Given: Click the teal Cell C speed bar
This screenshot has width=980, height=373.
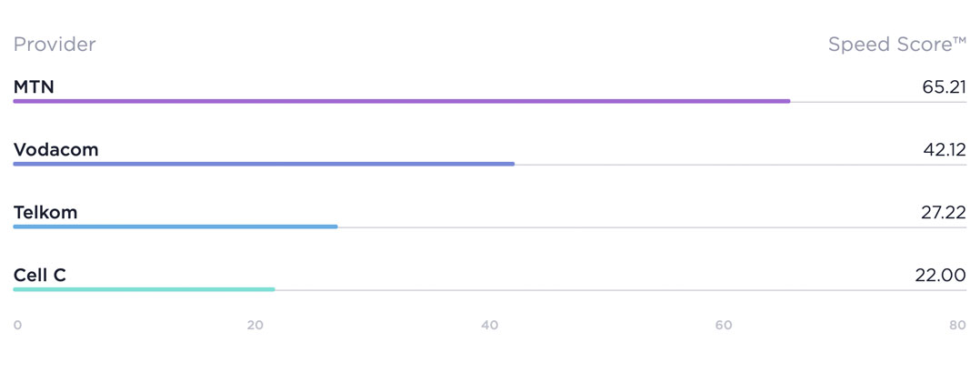Looking at the screenshot, I should (x=144, y=289).
